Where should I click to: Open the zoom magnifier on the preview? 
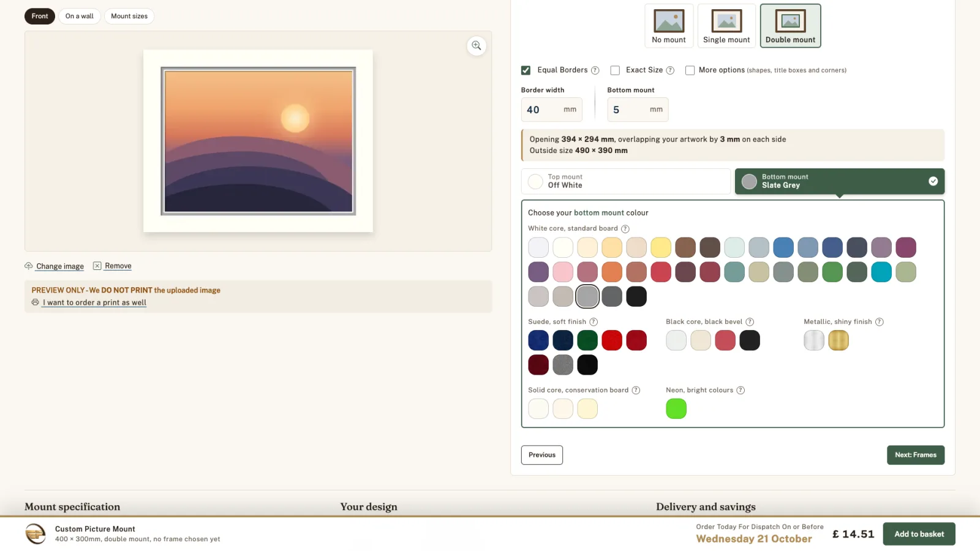click(477, 46)
